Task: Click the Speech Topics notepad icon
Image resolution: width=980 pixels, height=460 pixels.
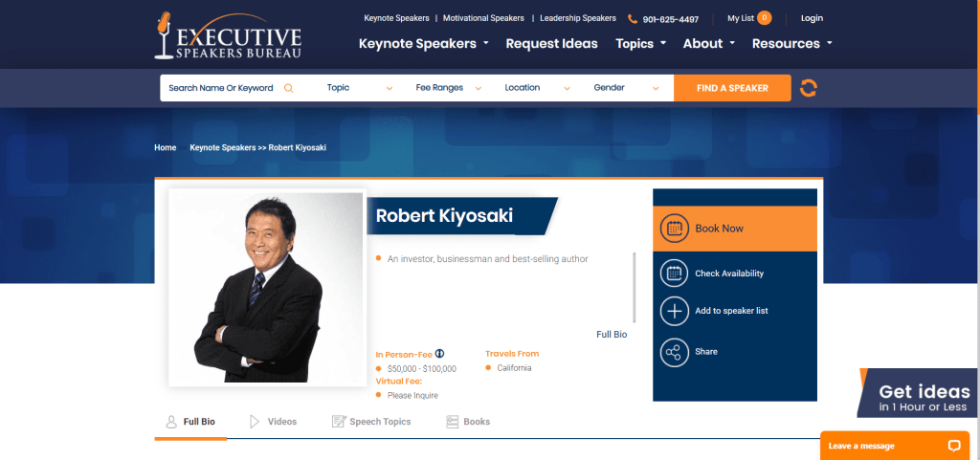Action: tap(339, 422)
